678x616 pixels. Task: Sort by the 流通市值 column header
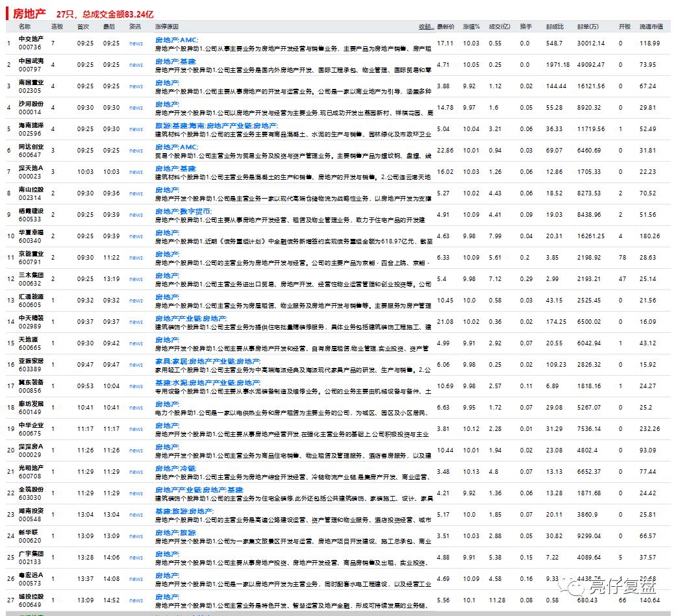(651, 27)
